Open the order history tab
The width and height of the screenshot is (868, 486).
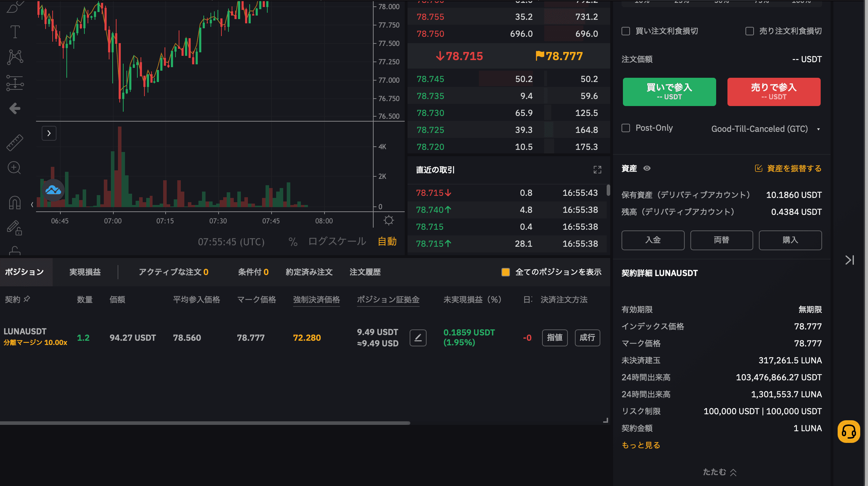point(365,272)
